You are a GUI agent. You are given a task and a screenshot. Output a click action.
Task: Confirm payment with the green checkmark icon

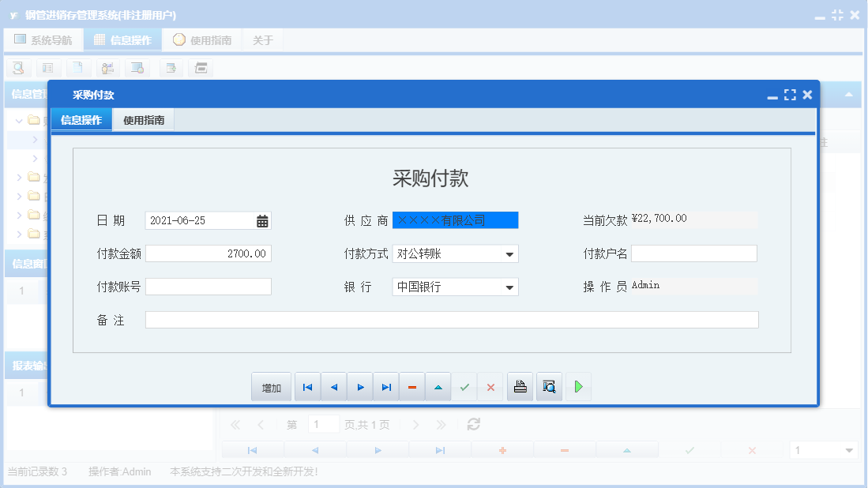tap(464, 386)
